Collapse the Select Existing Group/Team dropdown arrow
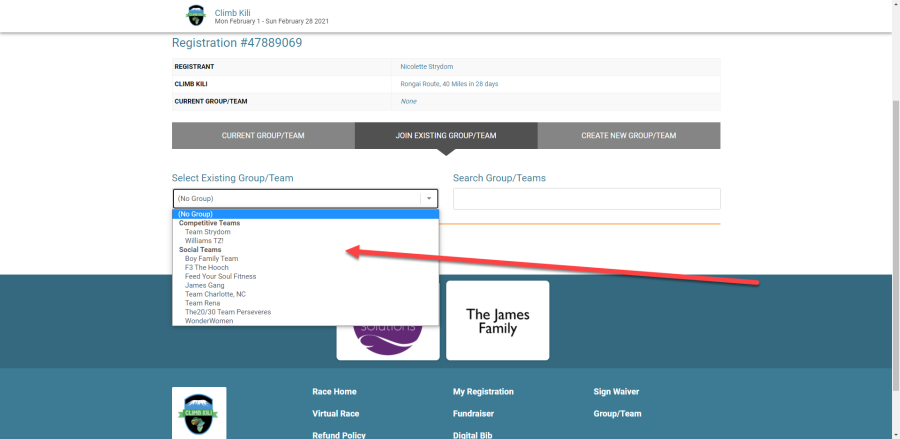Image resolution: width=900 pixels, height=439 pixels. point(429,199)
